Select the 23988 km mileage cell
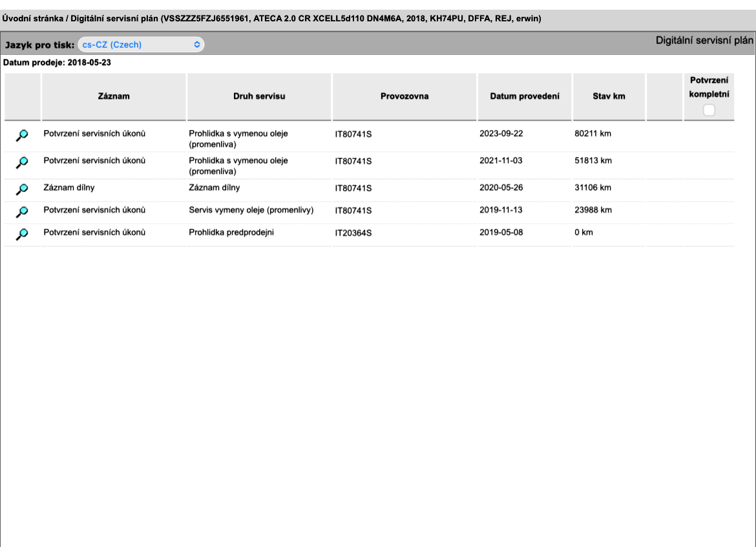This screenshot has width=756, height=547. pos(593,210)
